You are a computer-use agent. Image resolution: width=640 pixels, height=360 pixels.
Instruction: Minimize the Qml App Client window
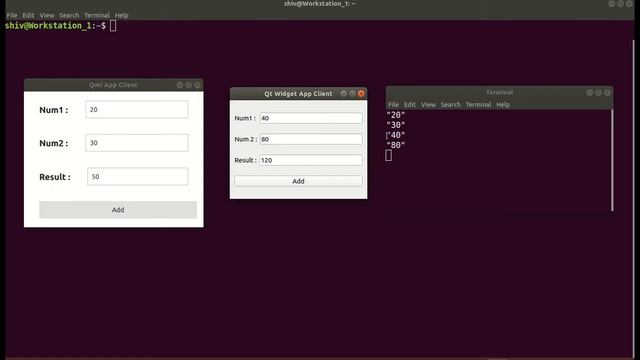[x=180, y=85]
